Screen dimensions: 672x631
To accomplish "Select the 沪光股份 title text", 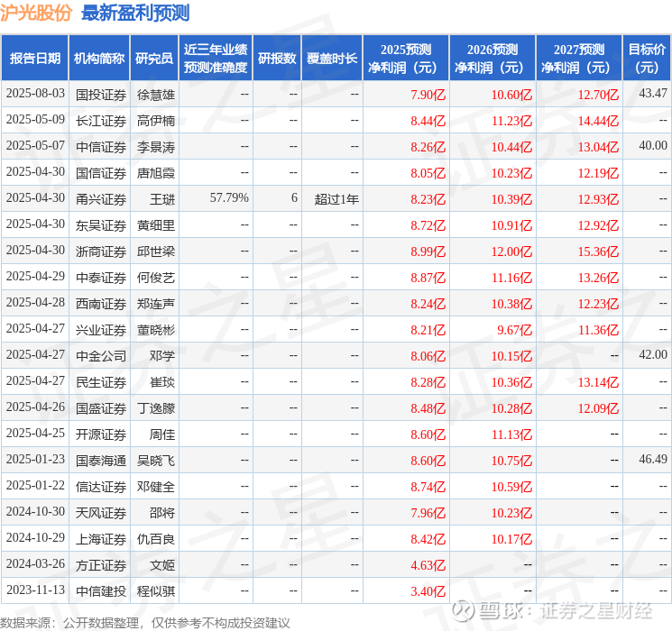I will point(36,13).
